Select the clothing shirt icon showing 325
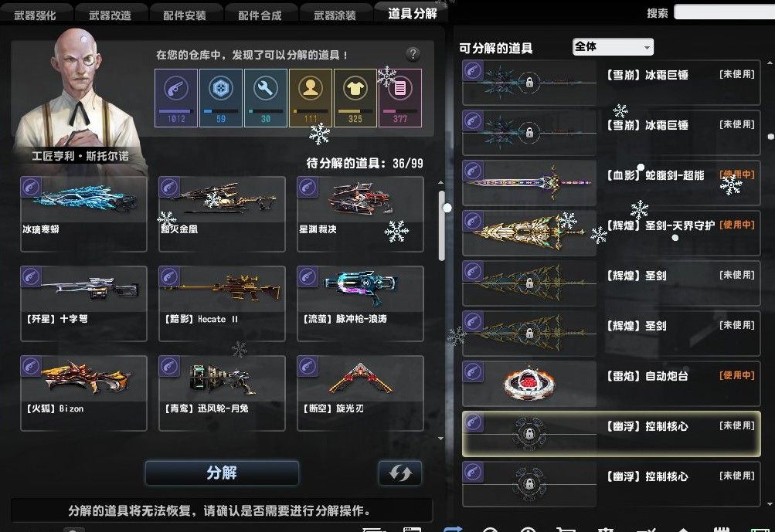Screen dimensions: 775x532 click(x=355, y=98)
